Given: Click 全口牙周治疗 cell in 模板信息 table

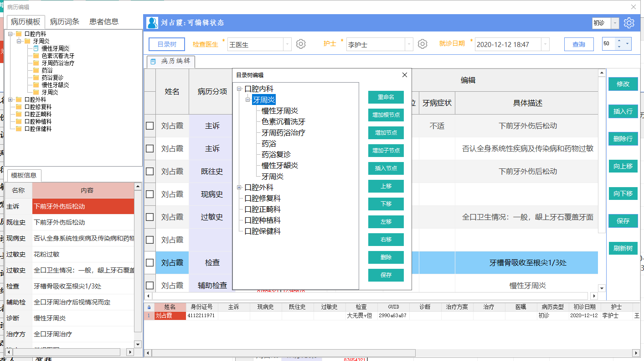Looking at the screenshot, I should click(x=83, y=334).
